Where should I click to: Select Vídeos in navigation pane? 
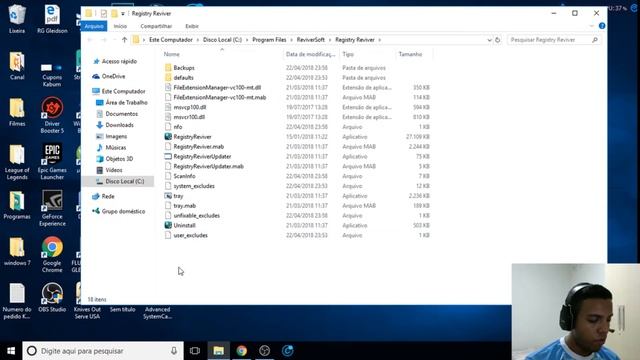click(113, 170)
